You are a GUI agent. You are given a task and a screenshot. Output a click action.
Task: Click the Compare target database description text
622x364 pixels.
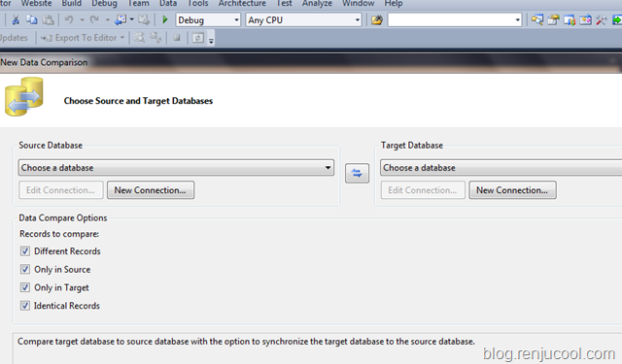(x=246, y=342)
